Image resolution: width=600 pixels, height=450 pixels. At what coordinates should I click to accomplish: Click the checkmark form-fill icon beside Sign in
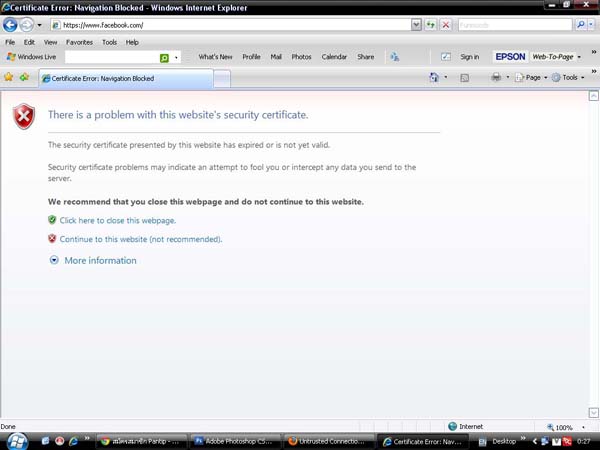(x=446, y=57)
